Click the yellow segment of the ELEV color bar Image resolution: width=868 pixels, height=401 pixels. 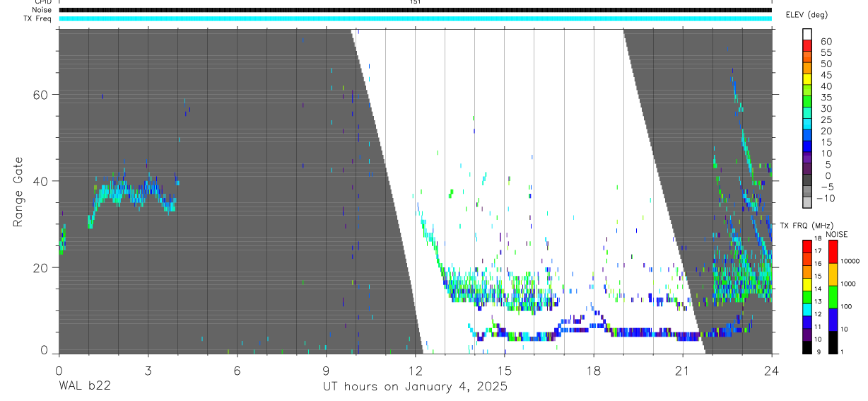pyautogui.click(x=807, y=80)
